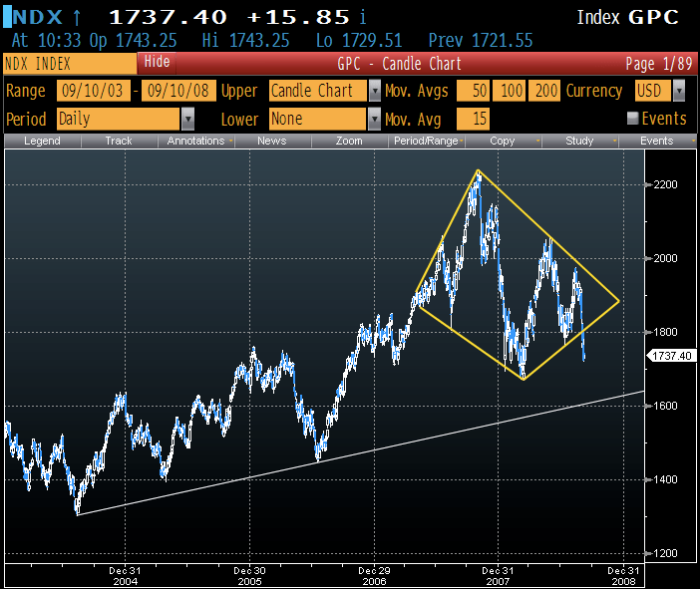Edit the 15 Mov. Avg field
The image size is (700, 589).
(474, 120)
